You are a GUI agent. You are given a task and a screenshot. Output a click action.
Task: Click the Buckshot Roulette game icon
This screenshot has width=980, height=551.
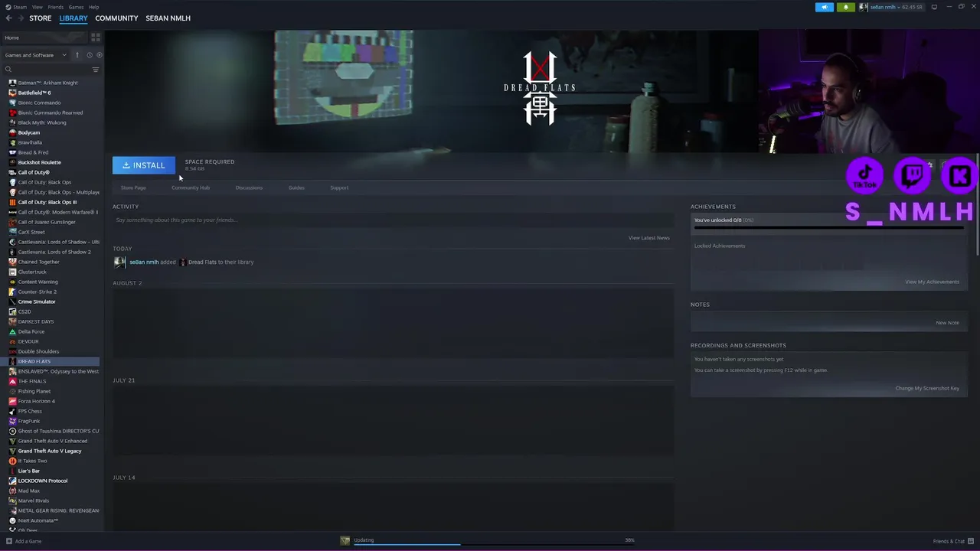pyautogui.click(x=12, y=162)
